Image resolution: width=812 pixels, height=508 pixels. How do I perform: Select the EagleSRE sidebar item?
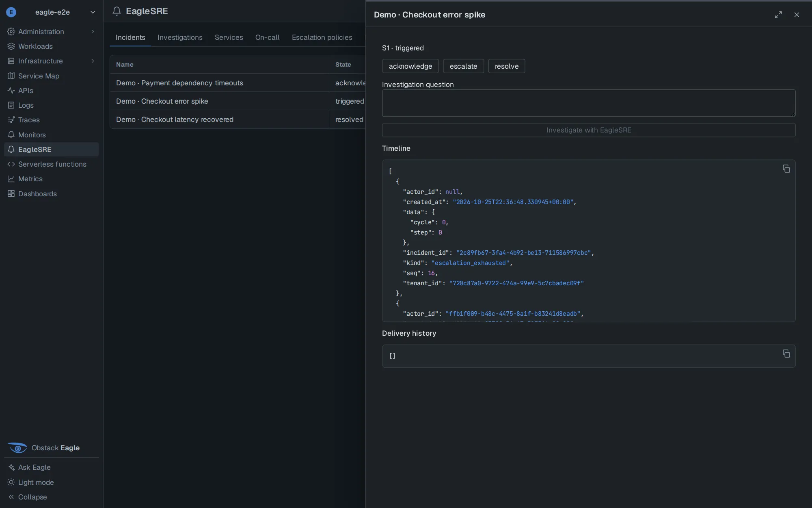pos(52,150)
